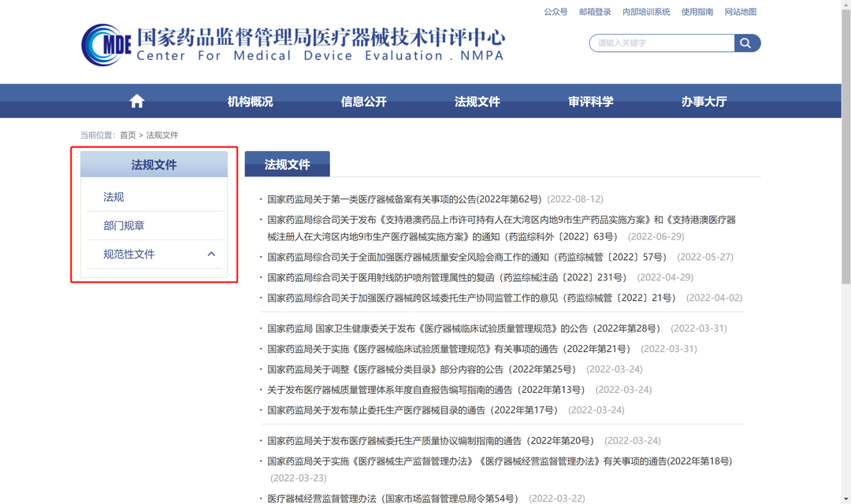
Task: Open 质量管理体系年度自查报告编写指南 通告
Action: (425, 390)
